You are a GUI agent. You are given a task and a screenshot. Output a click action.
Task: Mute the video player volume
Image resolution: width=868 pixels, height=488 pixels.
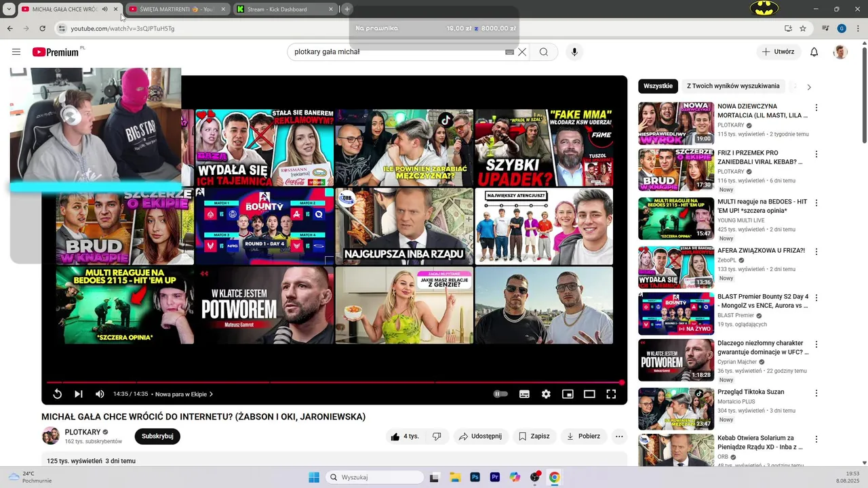tap(100, 394)
